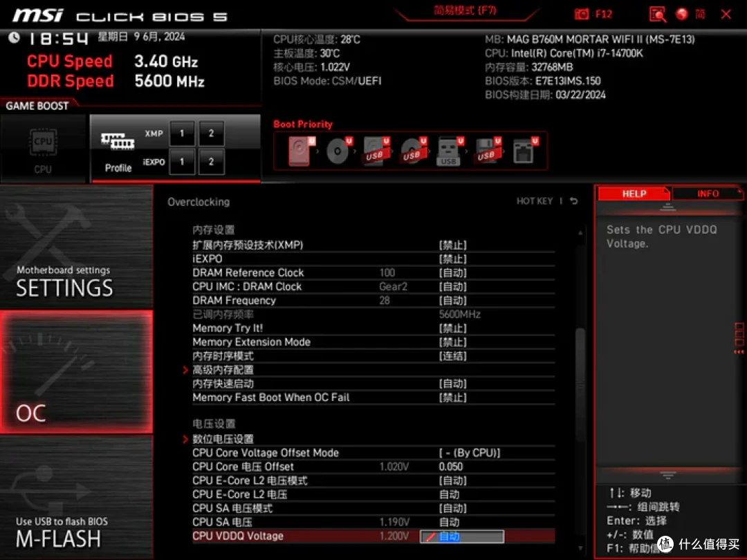Click the CPU VDDQ Voltage input field
Screen dimensions: 747x560
coord(461,536)
